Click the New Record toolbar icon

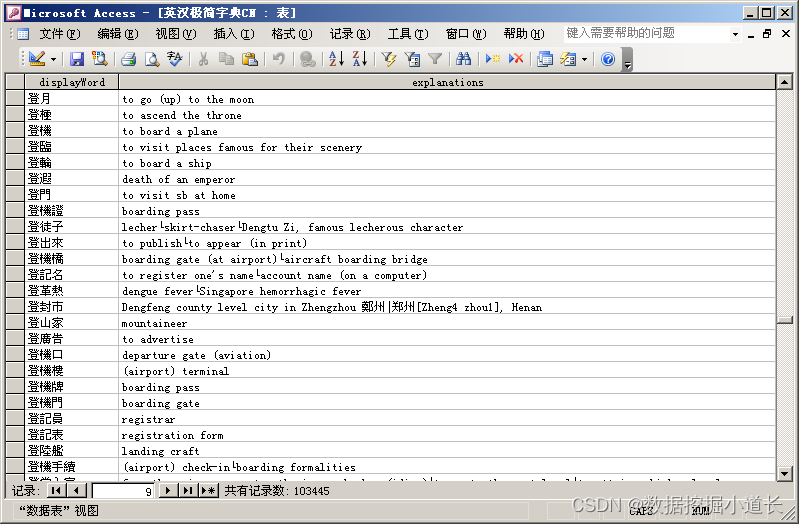tap(492, 59)
